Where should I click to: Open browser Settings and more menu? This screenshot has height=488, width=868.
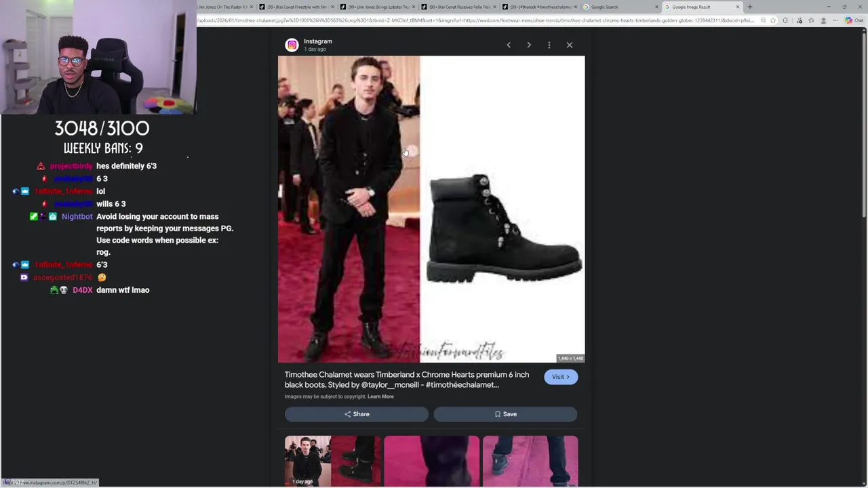click(835, 20)
